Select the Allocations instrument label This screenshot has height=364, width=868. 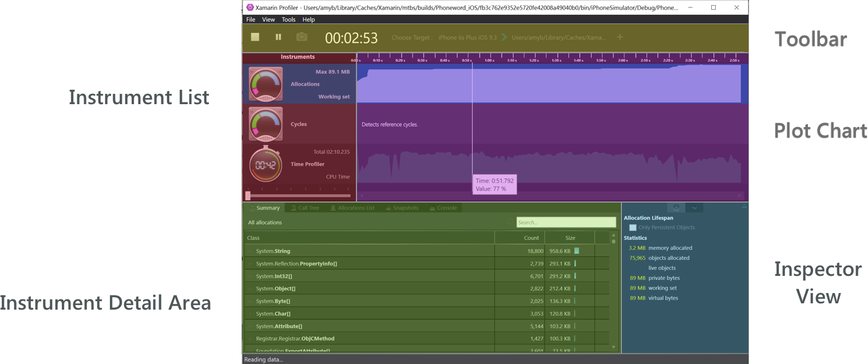305,84
